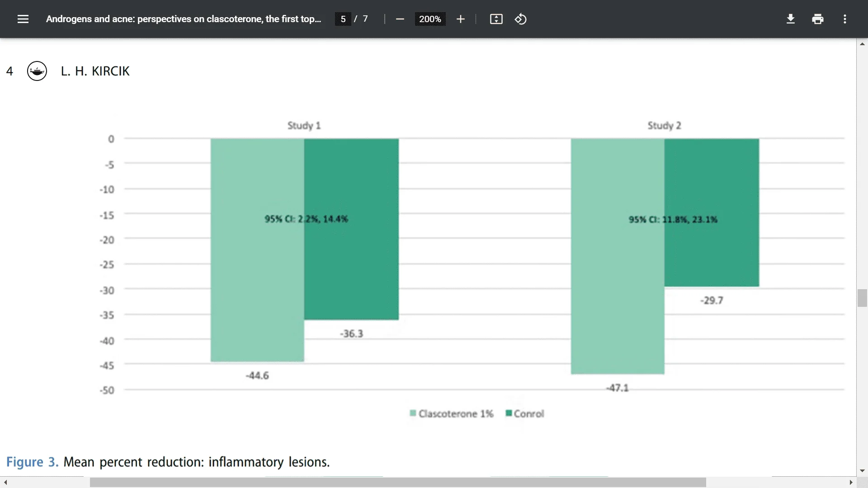Click the document title text
This screenshot has width=868, height=488.
click(184, 19)
